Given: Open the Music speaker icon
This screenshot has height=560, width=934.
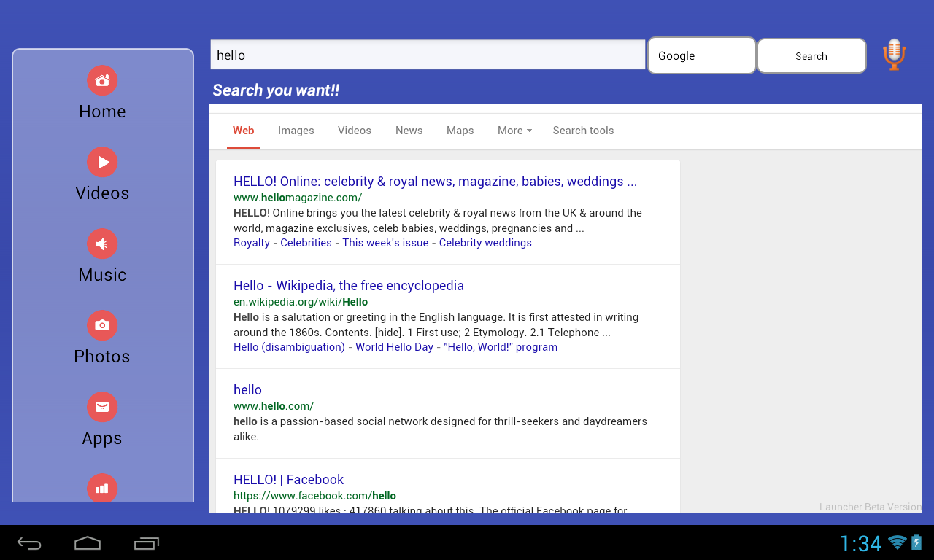Looking at the screenshot, I should point(102,244).
